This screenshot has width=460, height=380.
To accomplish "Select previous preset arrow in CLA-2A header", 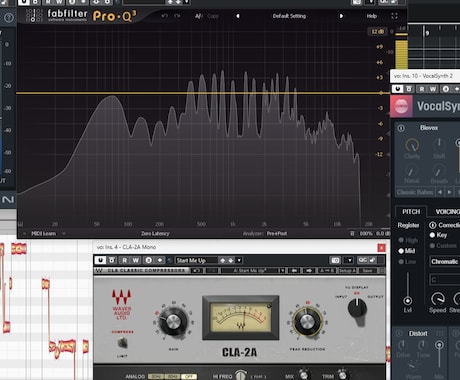I will [x=222, y=260].
